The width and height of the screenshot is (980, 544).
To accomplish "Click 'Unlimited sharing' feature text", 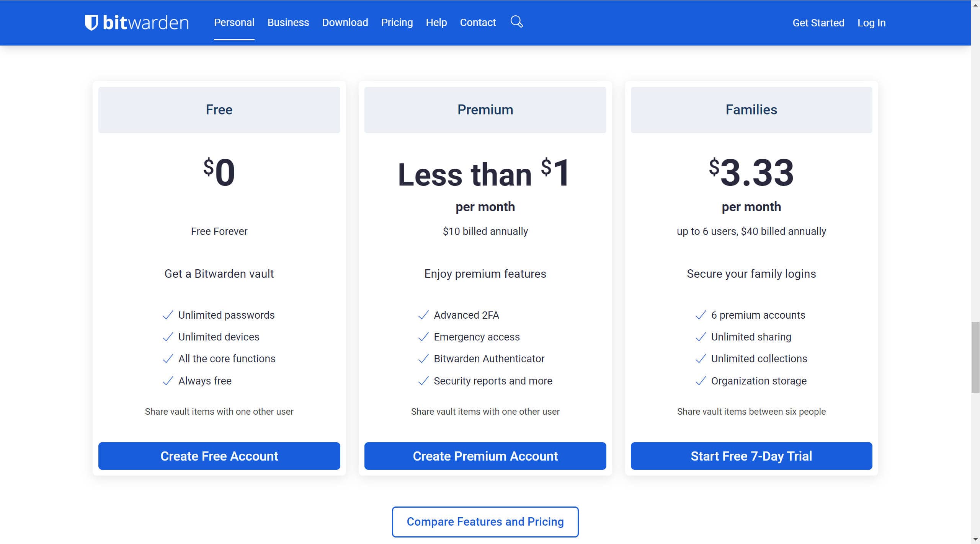I will 751,337.
